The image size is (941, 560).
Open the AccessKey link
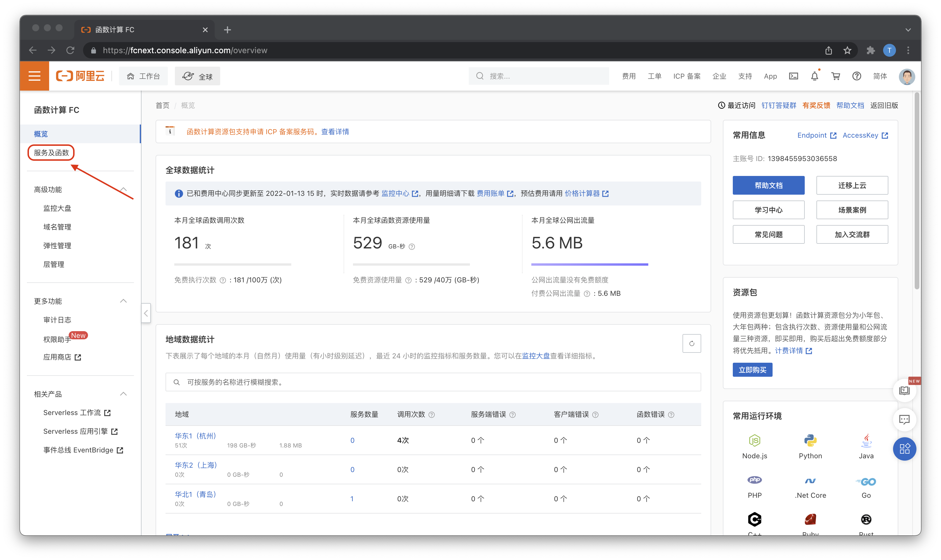click(865, 136)
